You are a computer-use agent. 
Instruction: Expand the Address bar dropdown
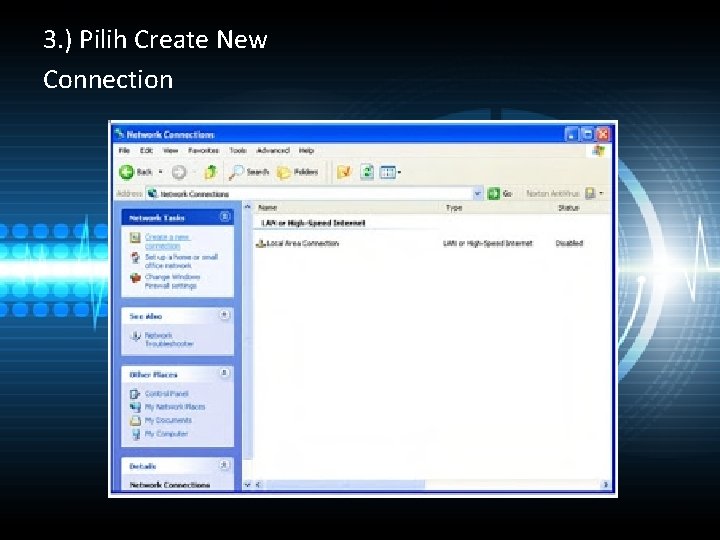click(x=478, y=194)
